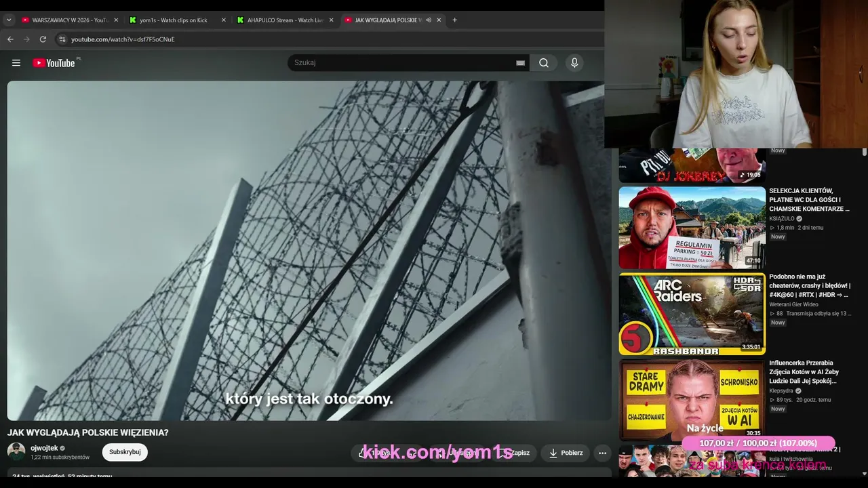Image resolution: width=868 pixels, height=488 pixels.
Task: Switch to the WARSZAWIACY W 2026 tab
Action: [x=70, y=20]
